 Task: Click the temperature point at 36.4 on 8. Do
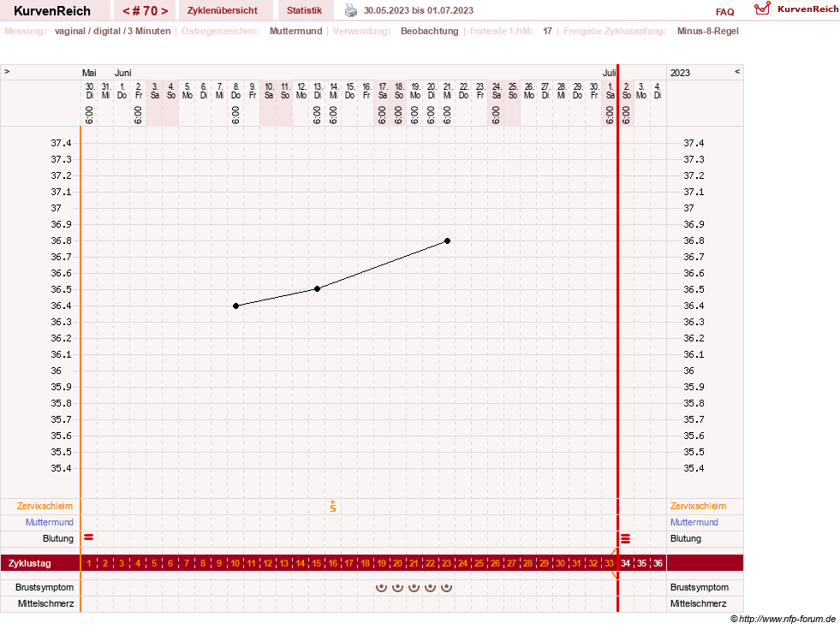click(235, 306)
